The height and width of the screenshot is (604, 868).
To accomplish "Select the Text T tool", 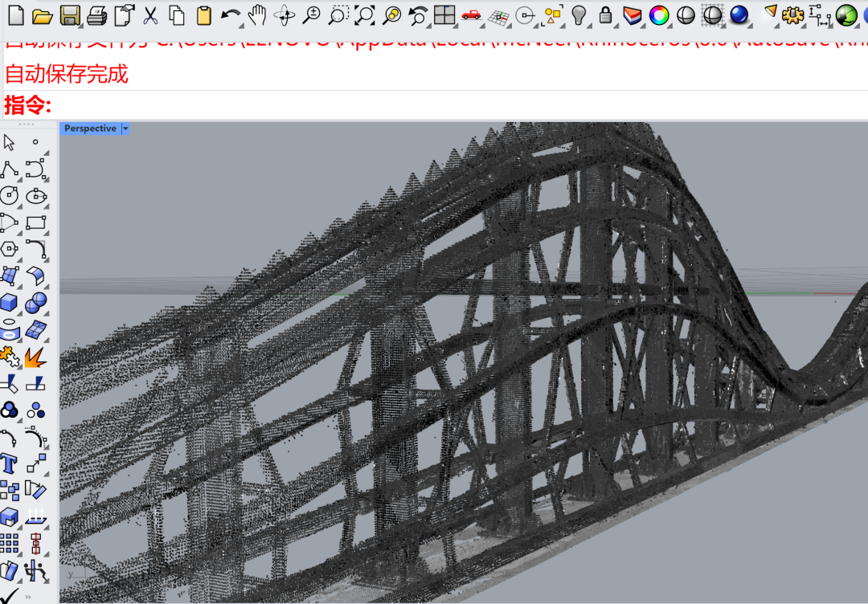I will click(x=9, y=463).
